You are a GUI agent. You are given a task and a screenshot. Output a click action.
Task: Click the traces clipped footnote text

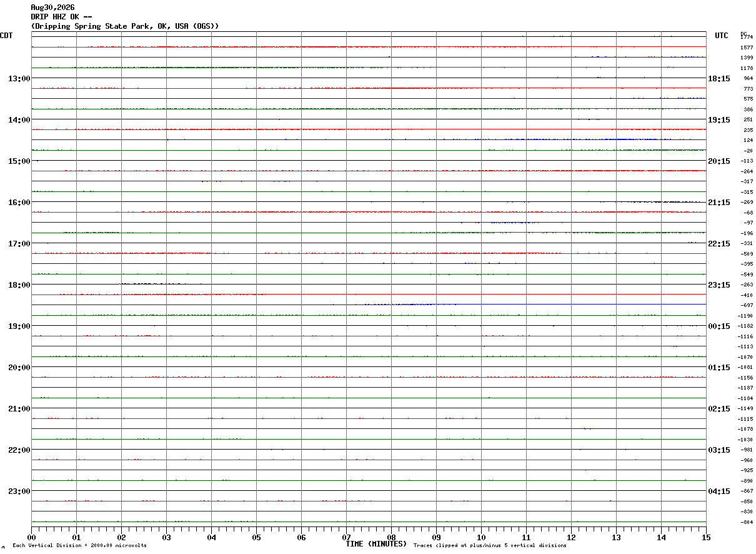click(x=490, y=546)
